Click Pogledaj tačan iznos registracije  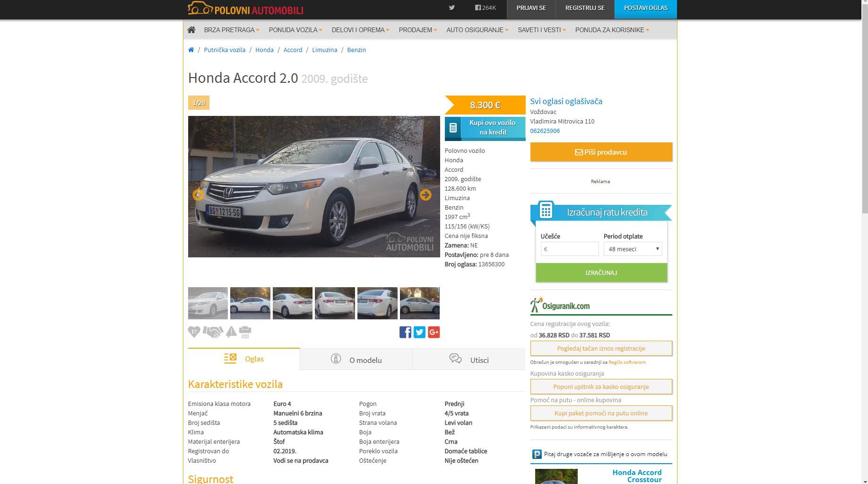[601, 348]
